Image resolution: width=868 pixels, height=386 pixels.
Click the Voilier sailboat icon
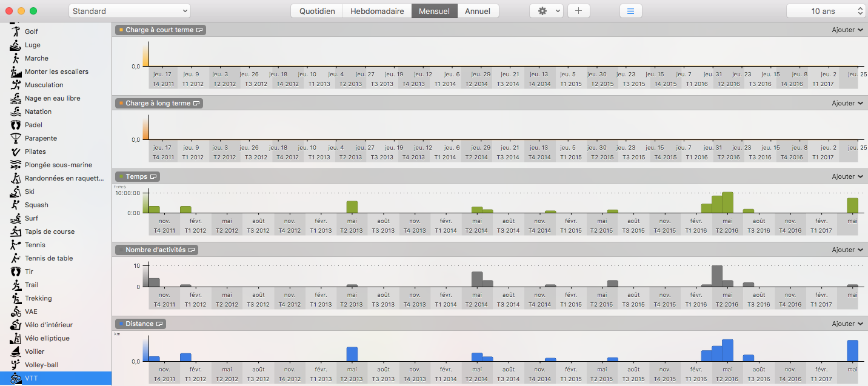(16, 351)
